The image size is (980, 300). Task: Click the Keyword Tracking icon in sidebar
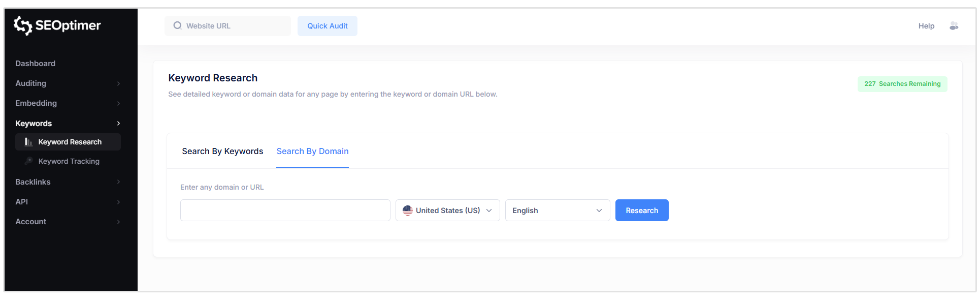[x=29, y=161]
